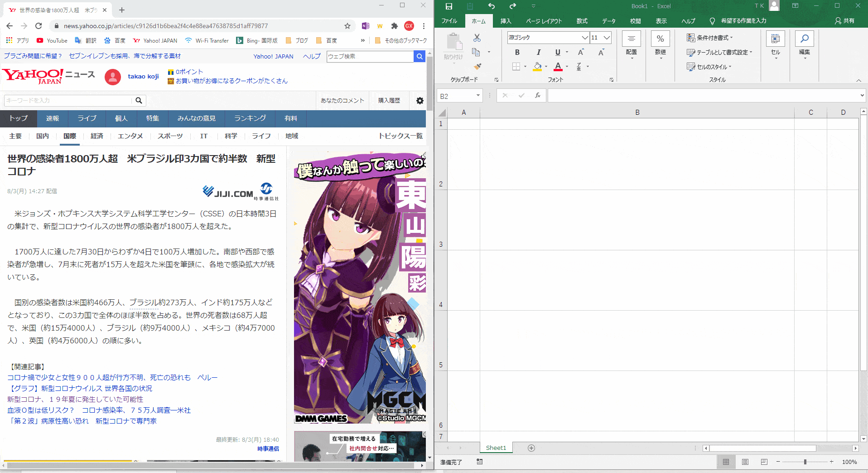Click the GX profile icon in Chrome toolbar

409,26
